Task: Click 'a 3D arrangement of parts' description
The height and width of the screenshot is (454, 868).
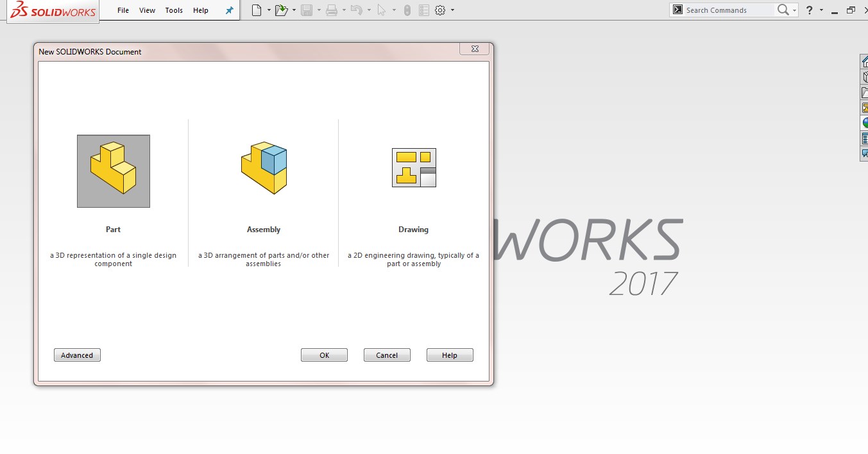Action: point(264,260)
